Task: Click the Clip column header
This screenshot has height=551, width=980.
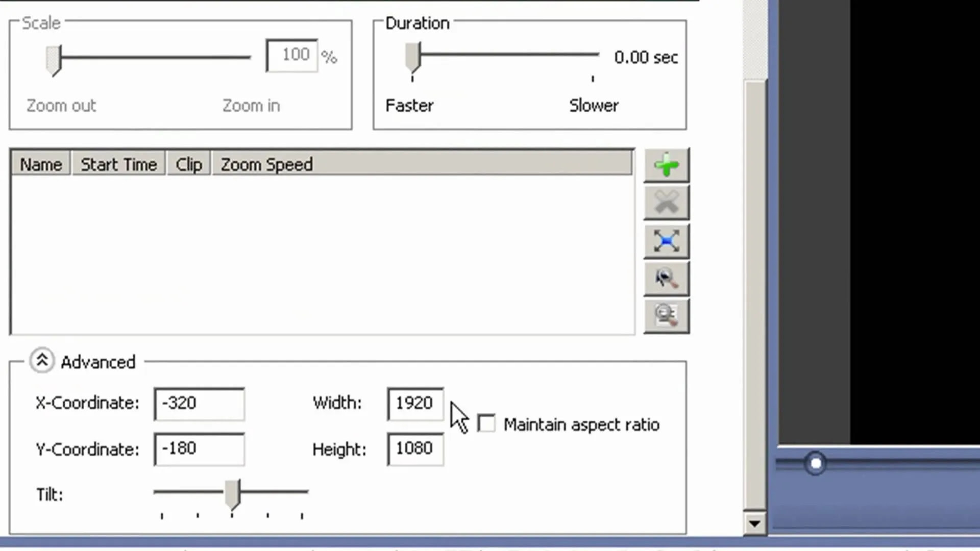Action: point(188,164)
